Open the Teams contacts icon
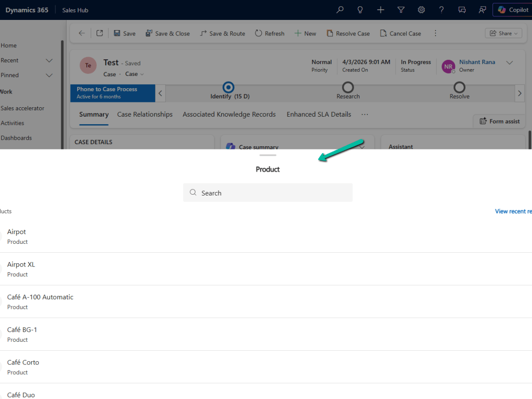532x399 pixels. point(482,10)
